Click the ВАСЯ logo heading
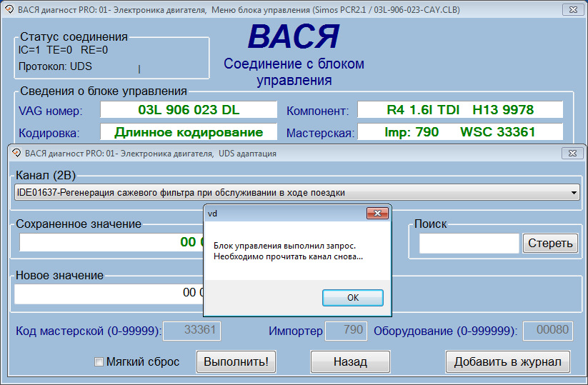Image resolution: width=588 pixels, height=385 pixels. click(294, 36)
